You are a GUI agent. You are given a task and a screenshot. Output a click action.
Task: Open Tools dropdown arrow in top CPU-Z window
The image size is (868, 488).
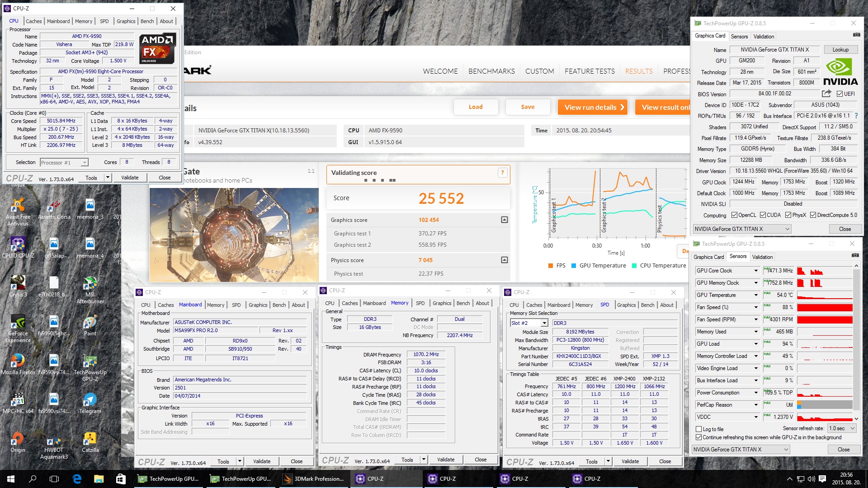(108, 178)
